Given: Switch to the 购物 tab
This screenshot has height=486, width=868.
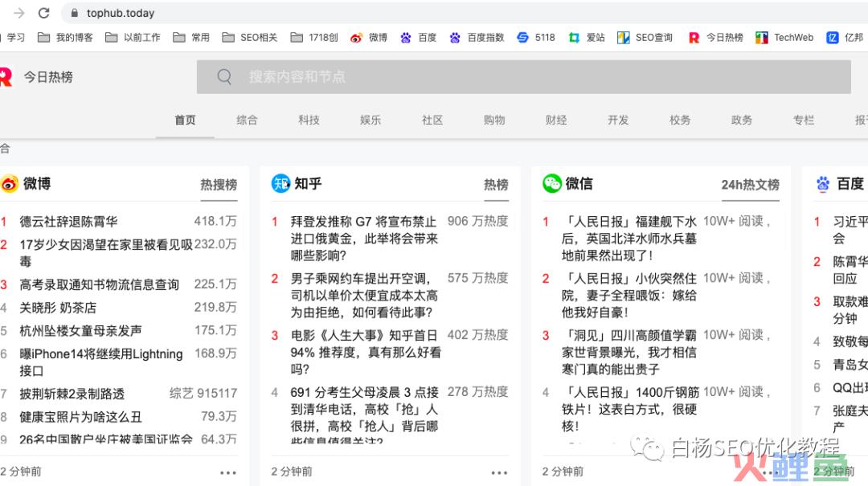Looking at the screenshot, I should tap(494, 120).
